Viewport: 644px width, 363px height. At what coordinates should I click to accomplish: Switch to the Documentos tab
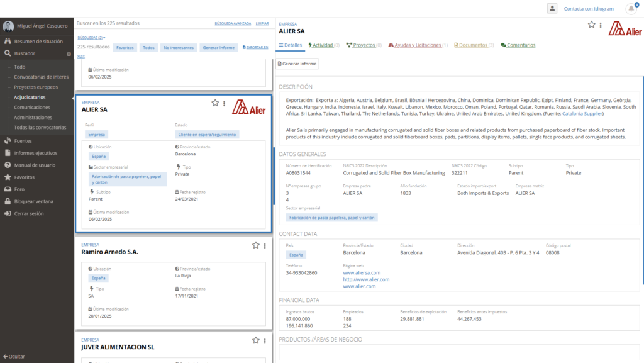pyautogui.click(x=474, y=45)
